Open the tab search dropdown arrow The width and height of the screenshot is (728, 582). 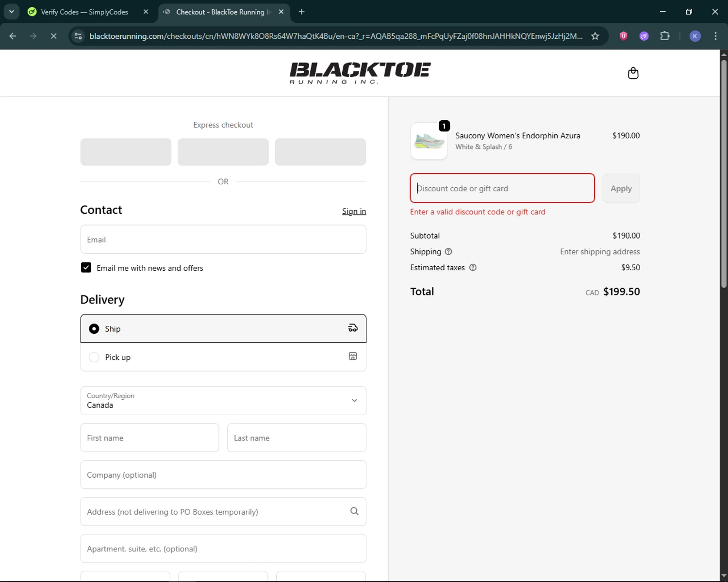click(x=11, y=12)
